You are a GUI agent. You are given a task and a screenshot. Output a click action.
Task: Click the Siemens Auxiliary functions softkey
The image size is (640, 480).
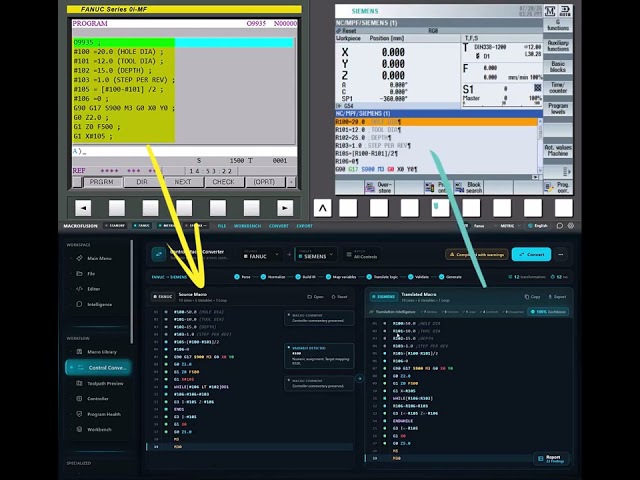tap(558, 46)
